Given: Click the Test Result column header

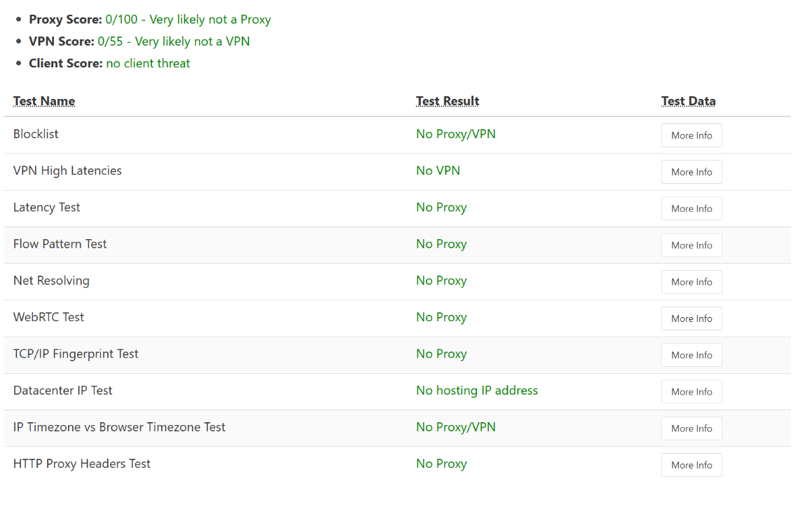Looking at the screenshot, I should tap(447, 101).
